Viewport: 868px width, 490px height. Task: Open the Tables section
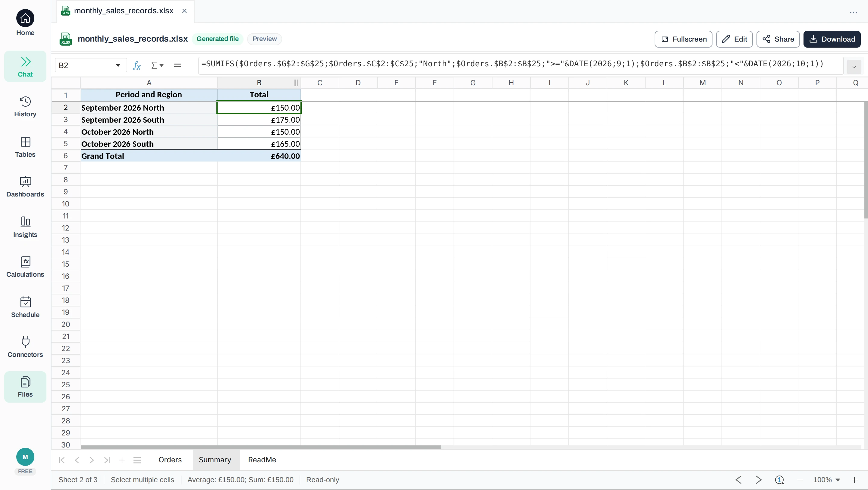tap(25, 147)
